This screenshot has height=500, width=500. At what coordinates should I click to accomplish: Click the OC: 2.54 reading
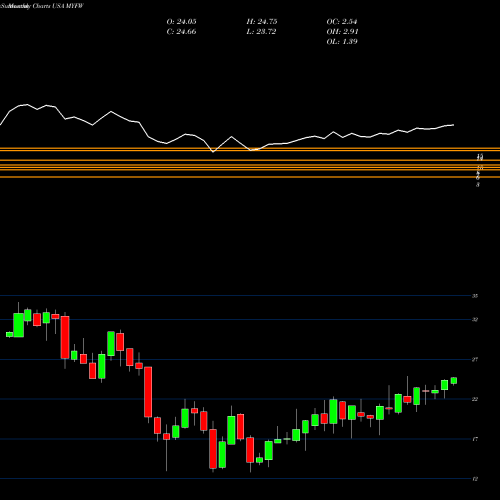coord(342,22)
